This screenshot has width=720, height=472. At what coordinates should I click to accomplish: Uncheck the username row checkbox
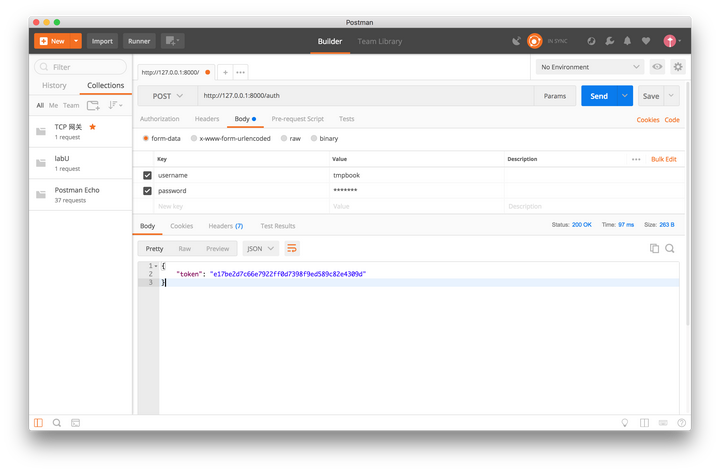(x=147, y=175)
